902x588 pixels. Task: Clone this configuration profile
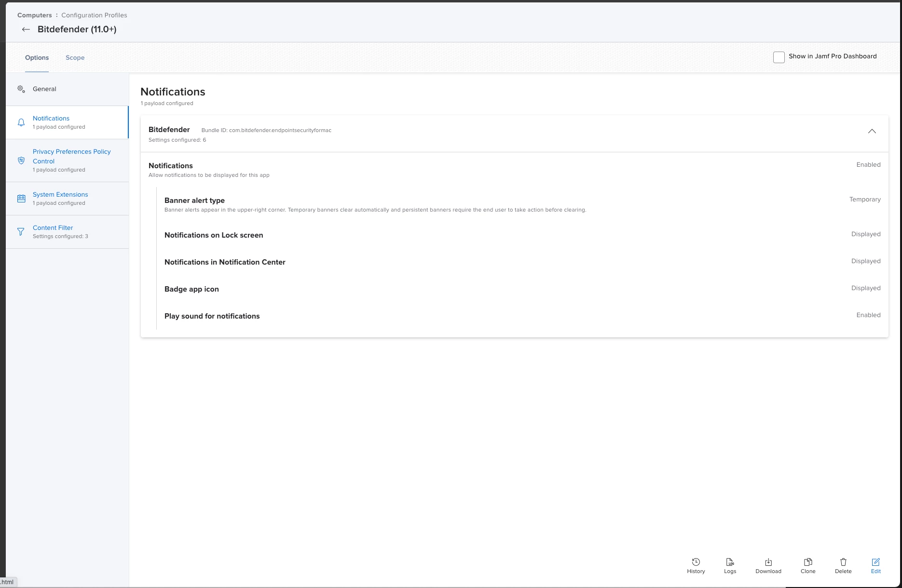[808, 566]
